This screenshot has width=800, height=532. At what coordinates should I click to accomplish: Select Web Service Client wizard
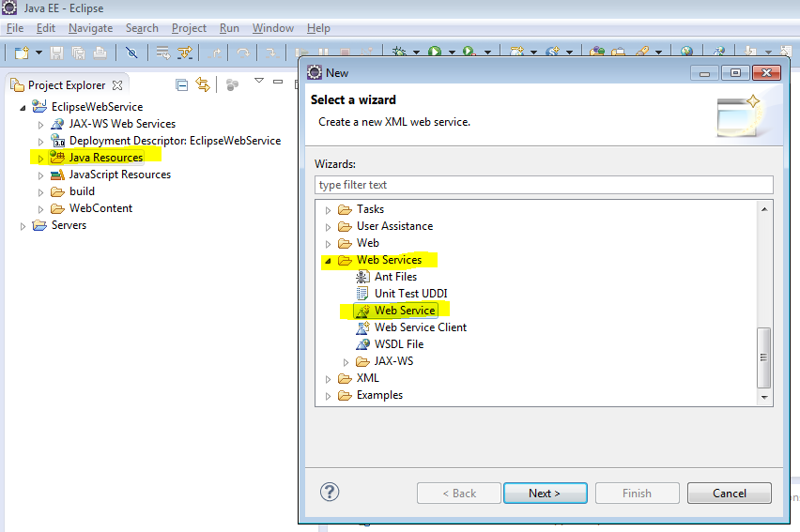click(x=411, y=327)
